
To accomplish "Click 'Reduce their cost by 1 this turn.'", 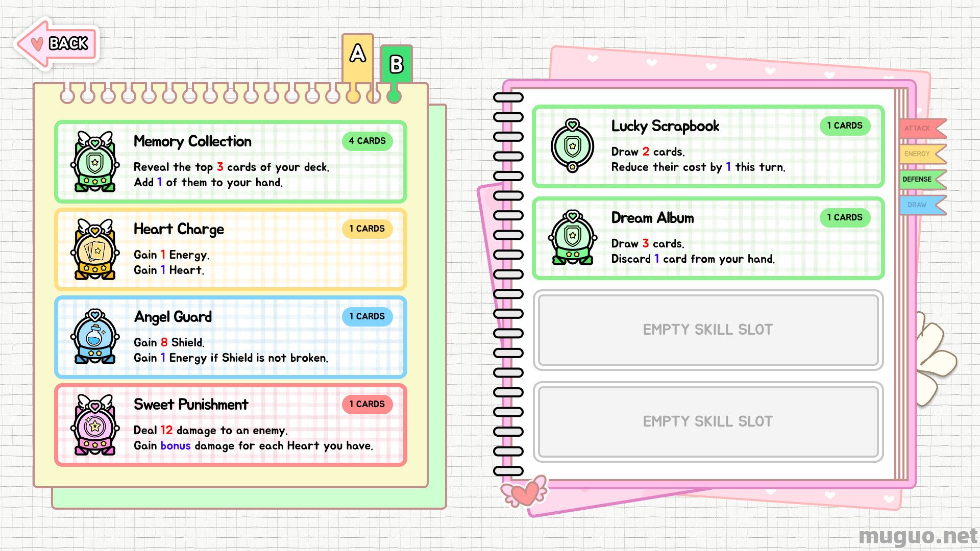I will pos(698,167).
